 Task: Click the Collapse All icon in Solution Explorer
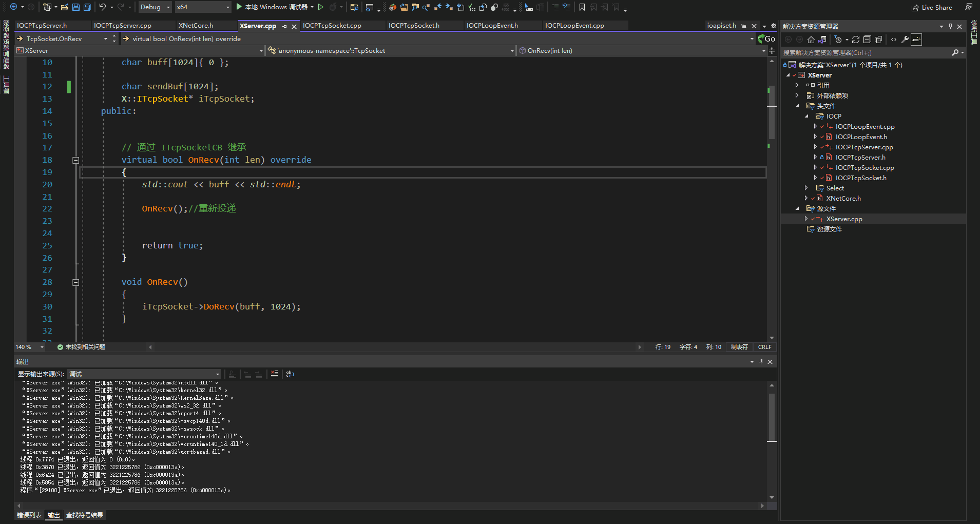click(867, 40)
